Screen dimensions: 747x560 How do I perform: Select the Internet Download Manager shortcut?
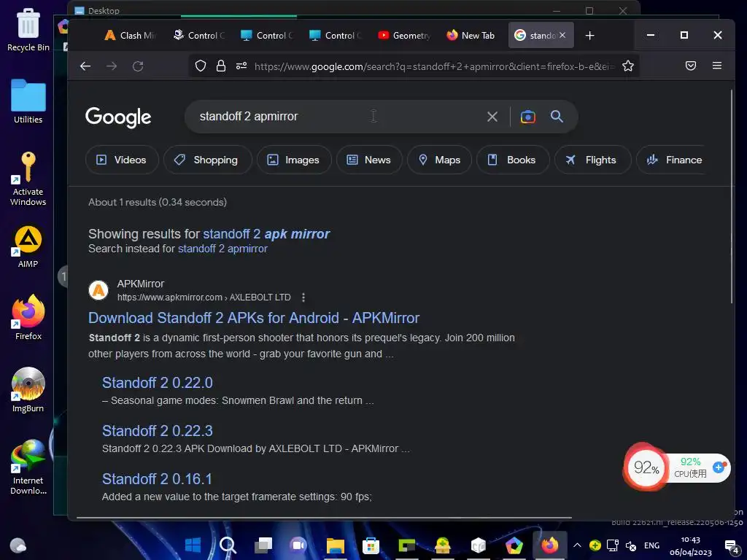(28, 467)
